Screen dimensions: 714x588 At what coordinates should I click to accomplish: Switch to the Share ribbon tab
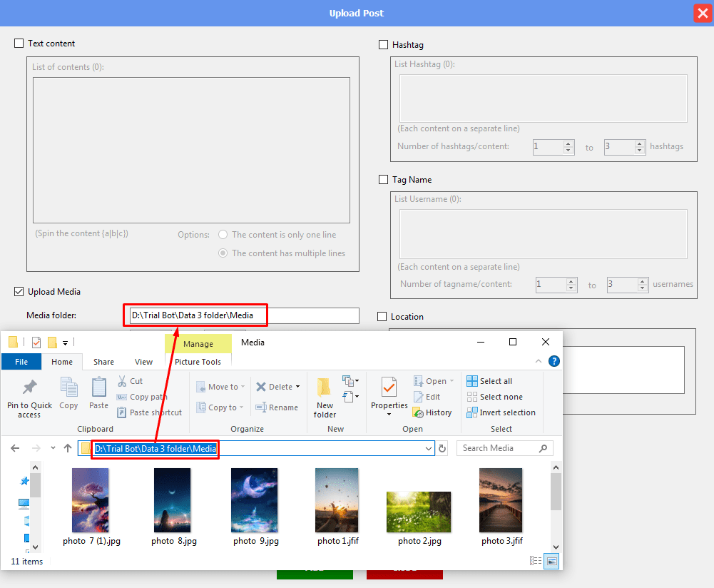(x=103, y=362)
